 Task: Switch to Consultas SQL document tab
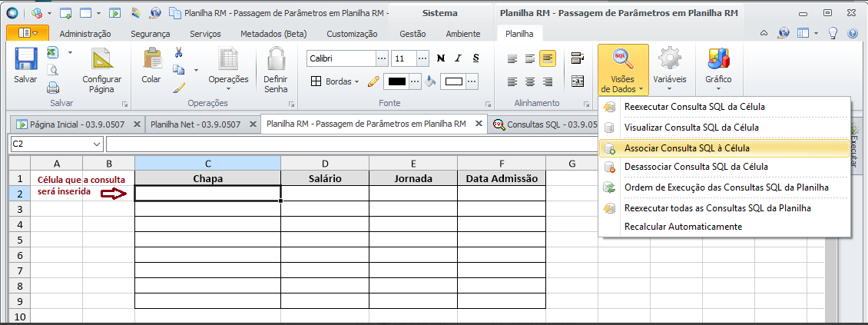pyautogui.click(x=545, y=124)
